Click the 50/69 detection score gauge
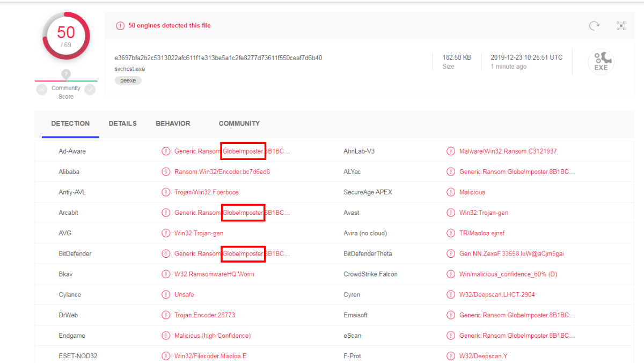 (x=66, y=35)
